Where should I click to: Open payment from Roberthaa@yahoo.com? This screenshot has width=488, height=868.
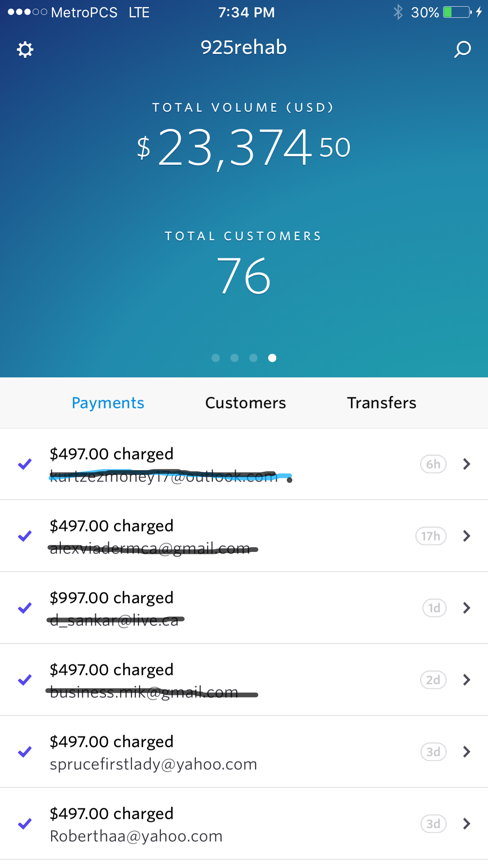pos(136,824)
